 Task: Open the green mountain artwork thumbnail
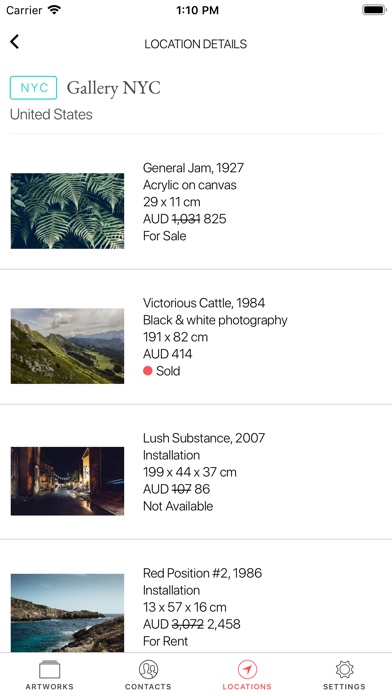[x=67, y=346]
